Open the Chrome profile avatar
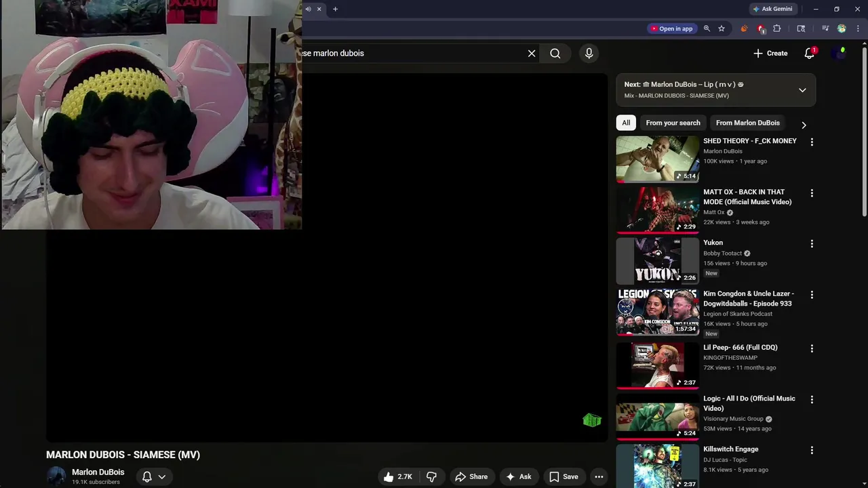The width and height of the screenshot is (868, 488). [x=842, y=28]
